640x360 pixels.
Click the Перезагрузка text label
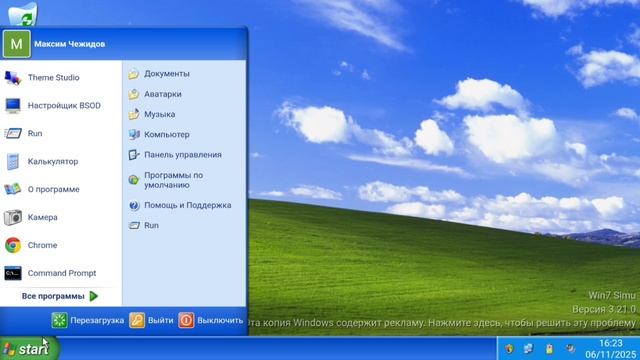97,320
